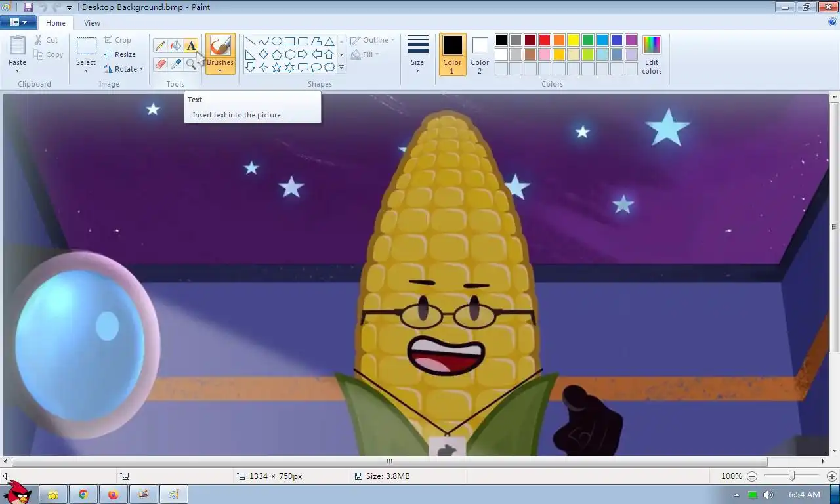Image resolution: width=840 pixels, height=504 pixels.
Task: Click the vertical scrollbar down arrow
Action: (x=834, y=451)
